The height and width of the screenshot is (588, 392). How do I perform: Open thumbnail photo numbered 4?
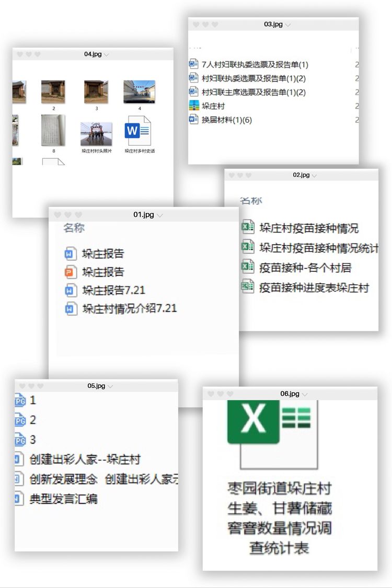[x=139, y=91]
